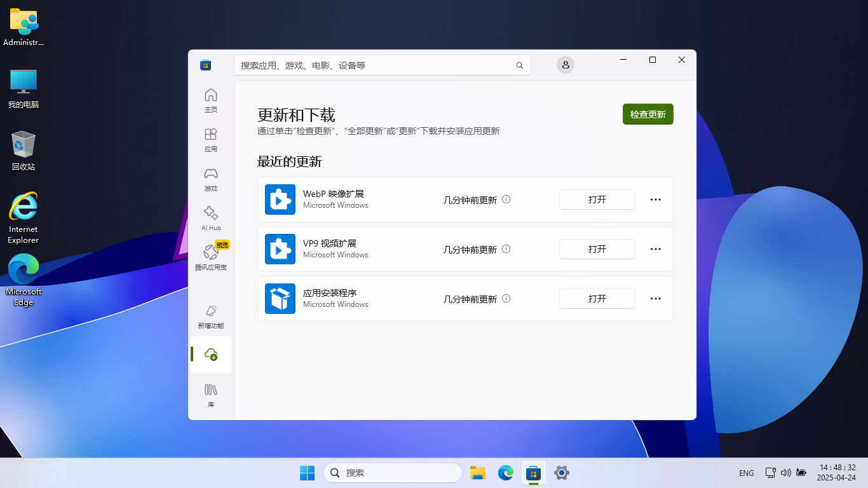The width and height of the screenshot is (868, 488).
Task: Click the Microsoft Store logo icon
Action: pyautogui.click(x=205, y=65)
